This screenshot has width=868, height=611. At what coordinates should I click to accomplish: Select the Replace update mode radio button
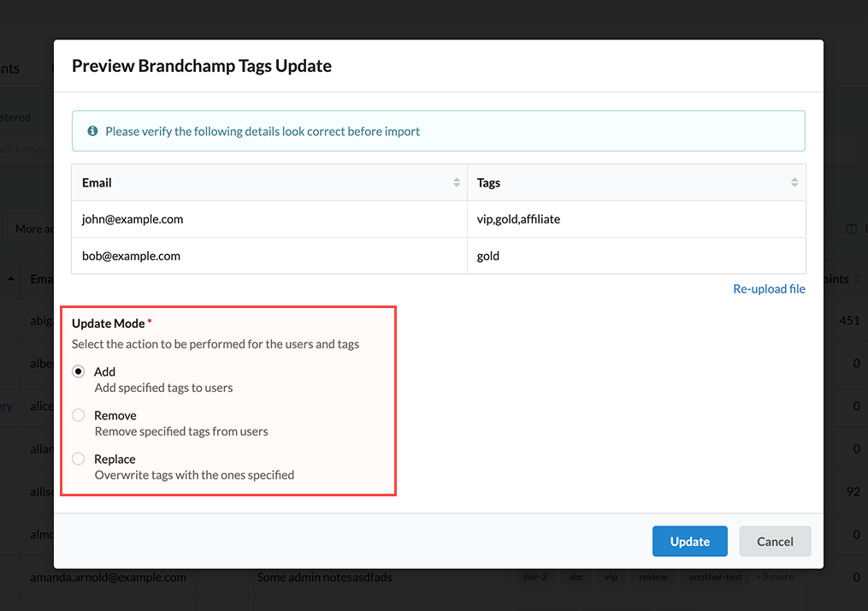point(78,459)
